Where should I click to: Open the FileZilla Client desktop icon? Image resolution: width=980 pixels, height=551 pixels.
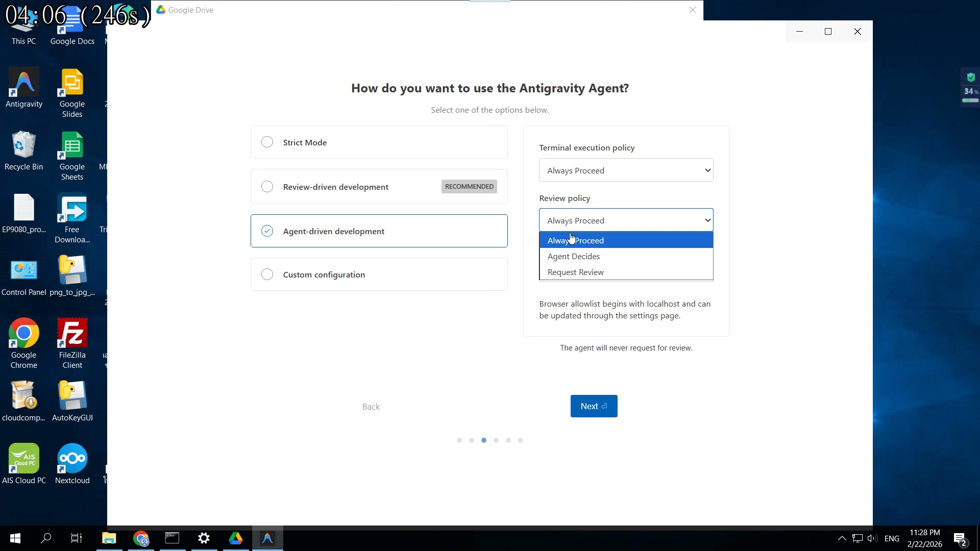point(72,343)
